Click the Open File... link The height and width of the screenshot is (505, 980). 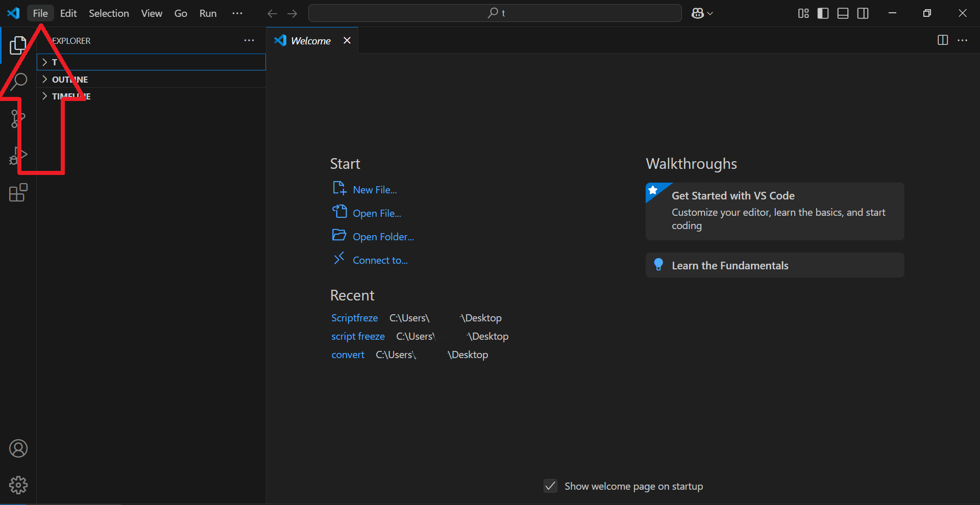coord(377,213)
